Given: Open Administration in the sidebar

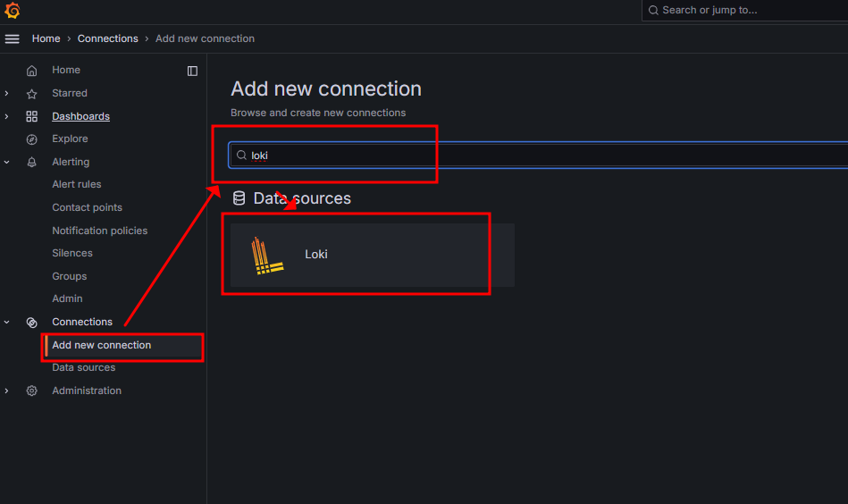Looking at the screenshot, I should point(87,391).
